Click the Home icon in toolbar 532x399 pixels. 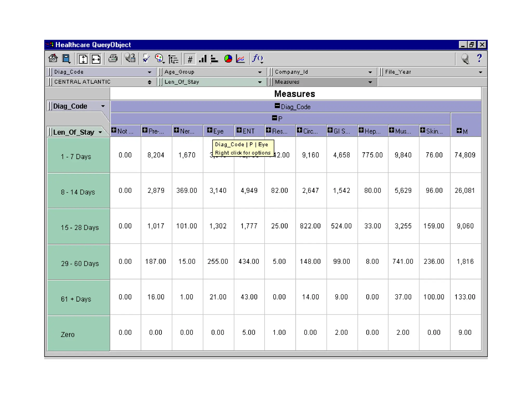[53, 59]
